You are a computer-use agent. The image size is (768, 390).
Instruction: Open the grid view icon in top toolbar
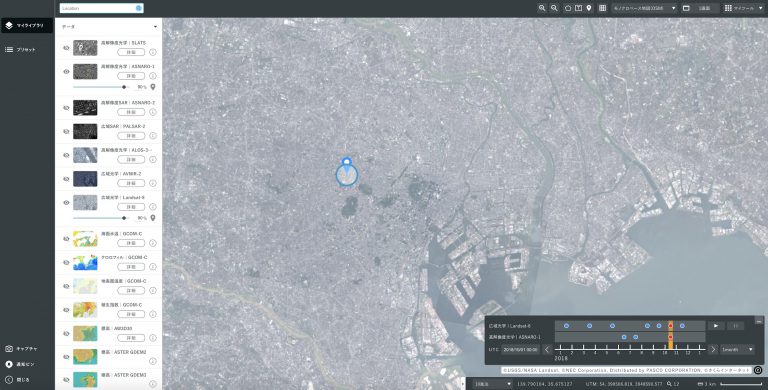(602, 8)
